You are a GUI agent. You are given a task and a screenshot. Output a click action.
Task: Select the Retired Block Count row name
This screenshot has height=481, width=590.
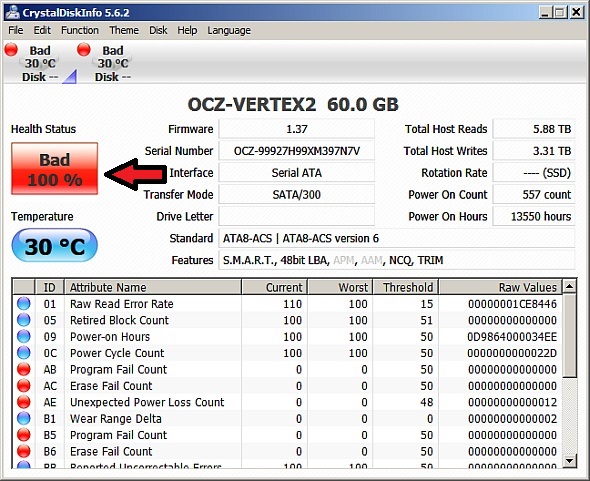click(x=119, y=320)
